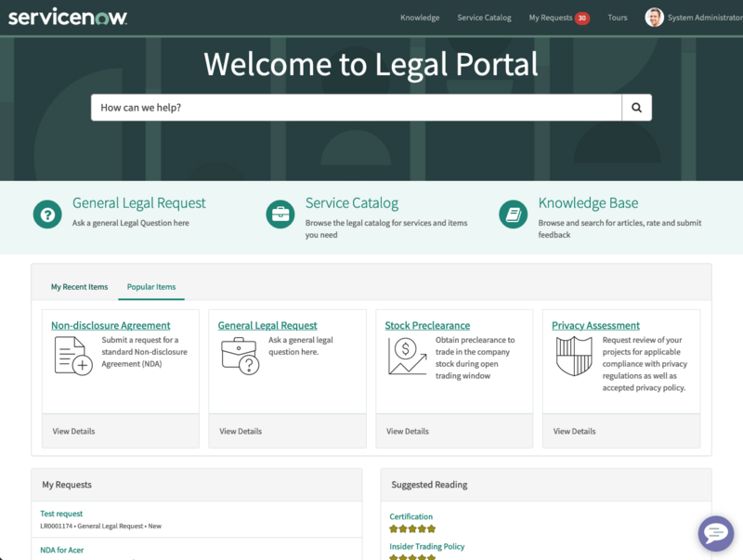Open the Test request item

point(61,514)
